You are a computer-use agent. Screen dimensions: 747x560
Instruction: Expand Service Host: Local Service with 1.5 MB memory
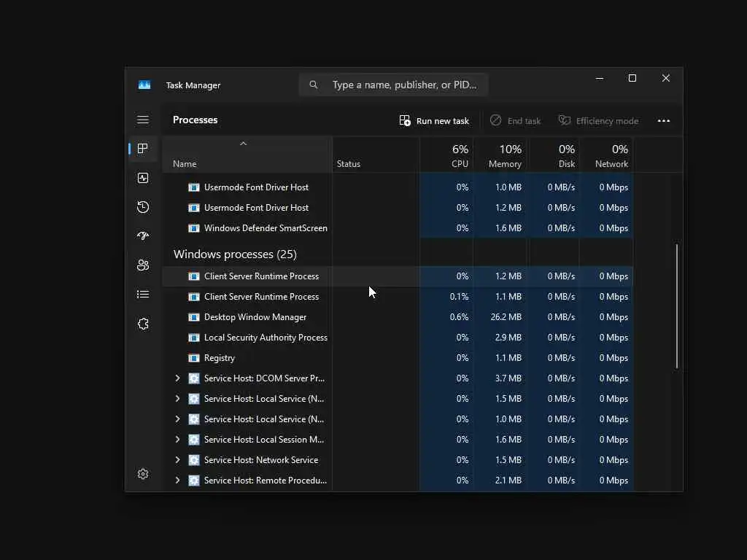[x=178, y=399]
